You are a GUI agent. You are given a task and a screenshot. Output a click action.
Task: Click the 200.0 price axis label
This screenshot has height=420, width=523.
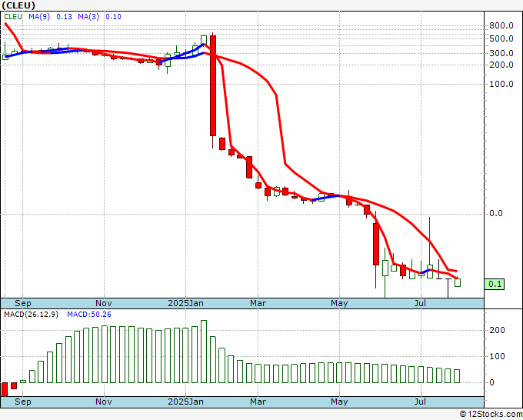point(501,65)
